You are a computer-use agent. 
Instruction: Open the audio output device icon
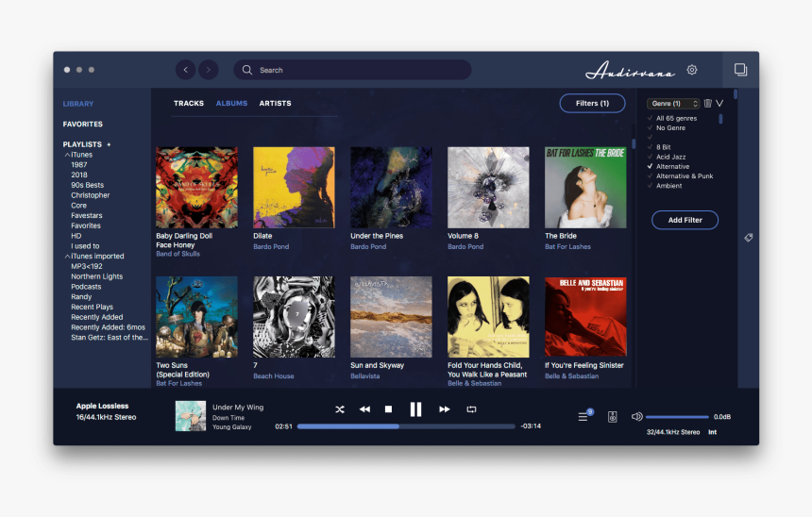612,417
